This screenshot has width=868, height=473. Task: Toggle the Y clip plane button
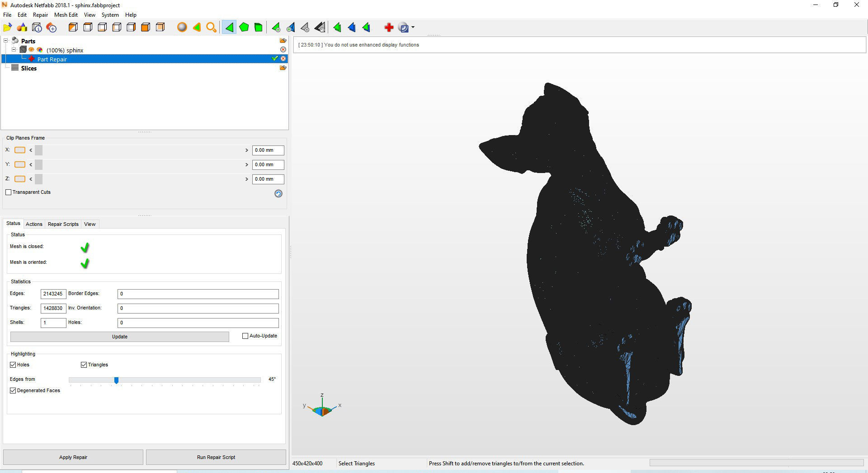[x=20, y=164]
